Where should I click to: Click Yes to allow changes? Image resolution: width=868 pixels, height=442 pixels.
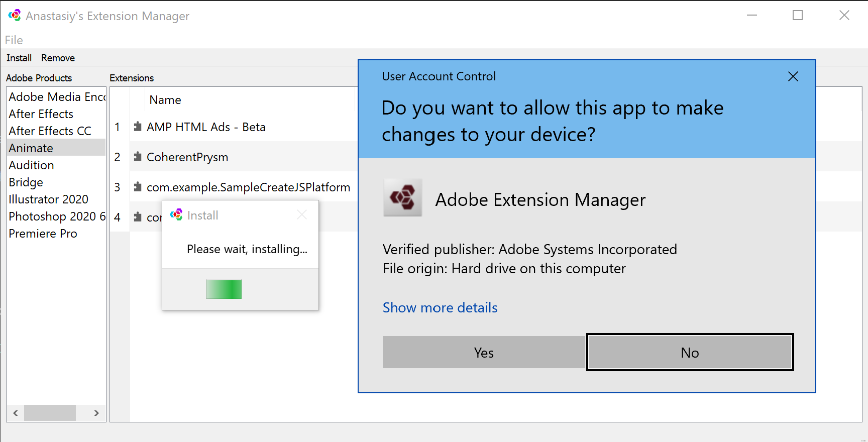pos(484,352)
